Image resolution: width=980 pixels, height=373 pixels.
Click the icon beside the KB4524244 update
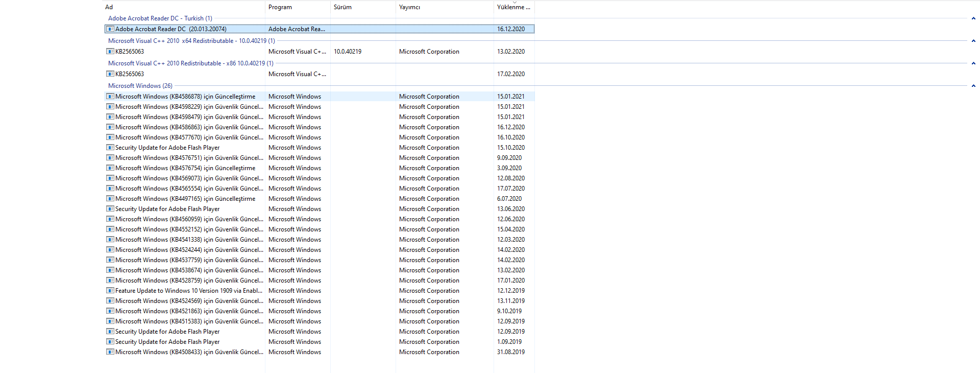pos(110,250)
